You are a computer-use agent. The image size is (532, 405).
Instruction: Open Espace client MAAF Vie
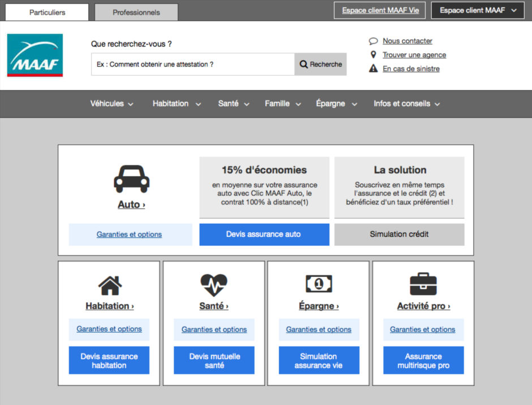[x=380, y=10]
